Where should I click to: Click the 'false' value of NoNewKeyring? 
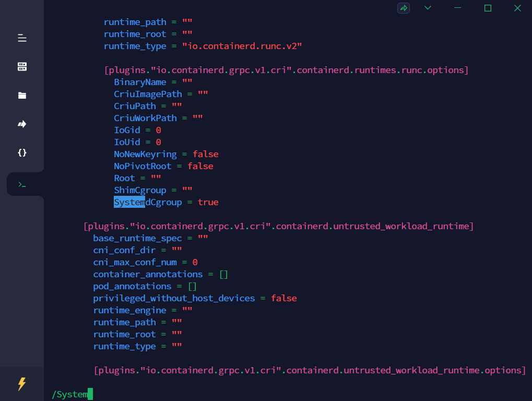click(205, 154)
